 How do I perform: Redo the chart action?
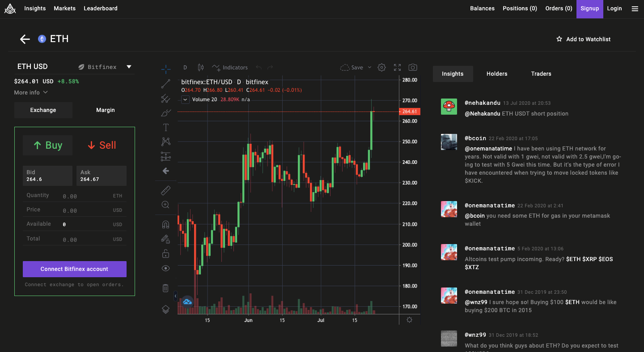[270, 68]
